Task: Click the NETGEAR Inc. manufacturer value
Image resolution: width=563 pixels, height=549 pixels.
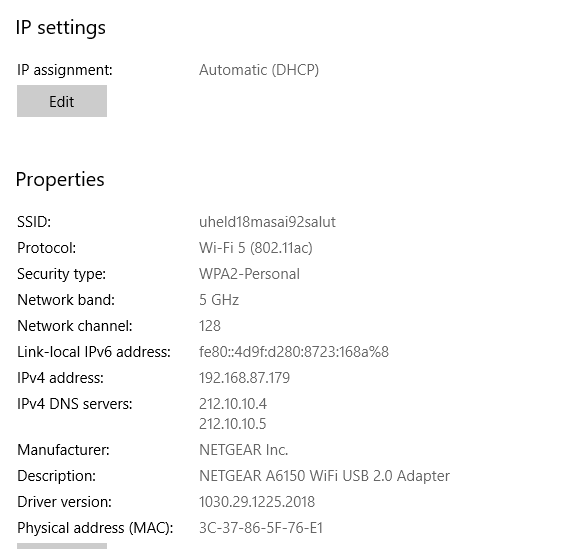Action: tap(244, 450)
